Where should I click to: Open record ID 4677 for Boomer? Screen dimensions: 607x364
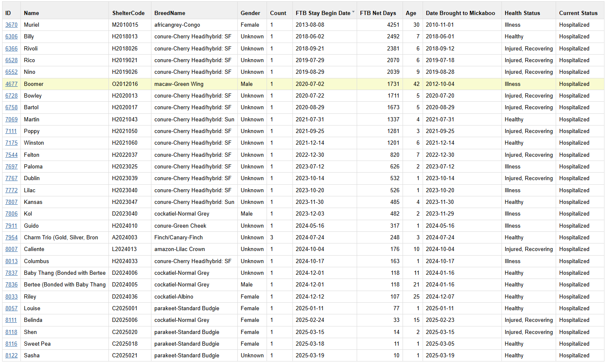[11, 84]
